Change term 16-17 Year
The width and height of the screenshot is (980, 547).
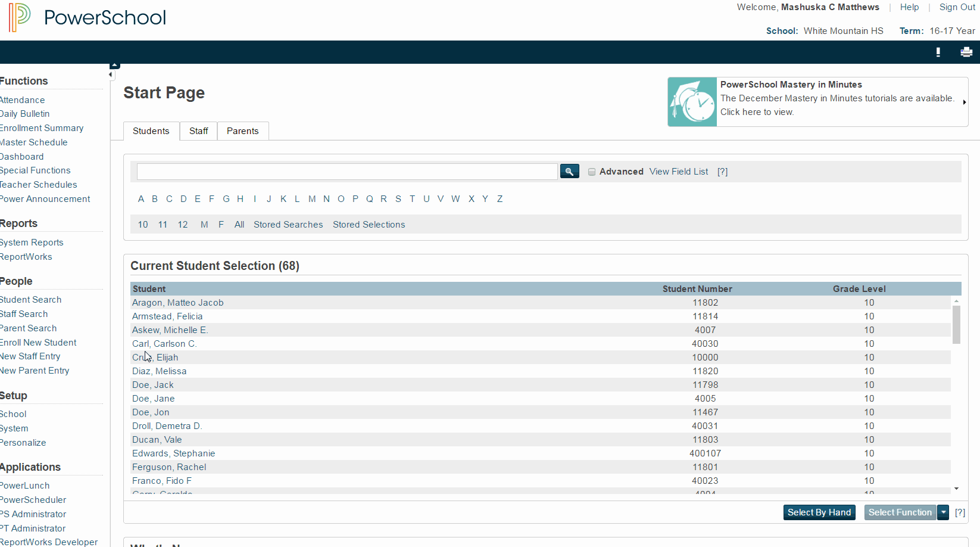click(953, 31)
